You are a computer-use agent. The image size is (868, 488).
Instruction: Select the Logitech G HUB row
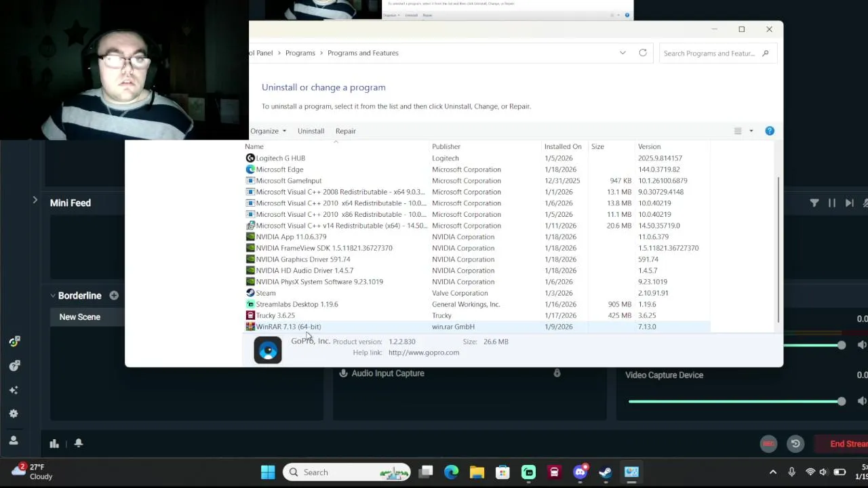click(477, 158)
